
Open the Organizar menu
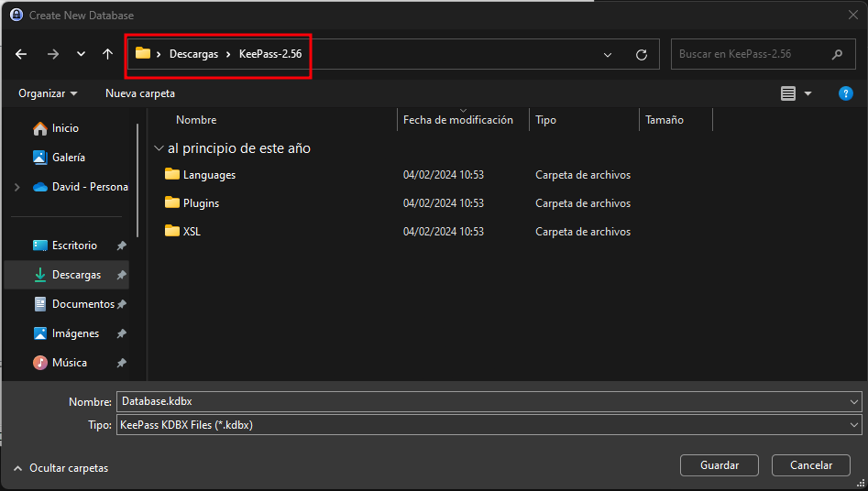click(48, 93)
